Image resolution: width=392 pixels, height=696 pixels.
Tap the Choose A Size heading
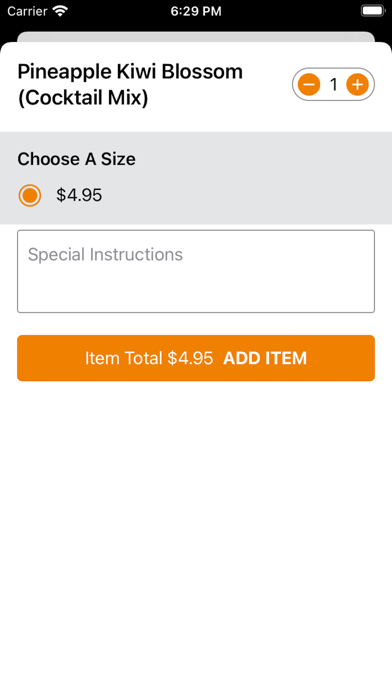(76, 159)
